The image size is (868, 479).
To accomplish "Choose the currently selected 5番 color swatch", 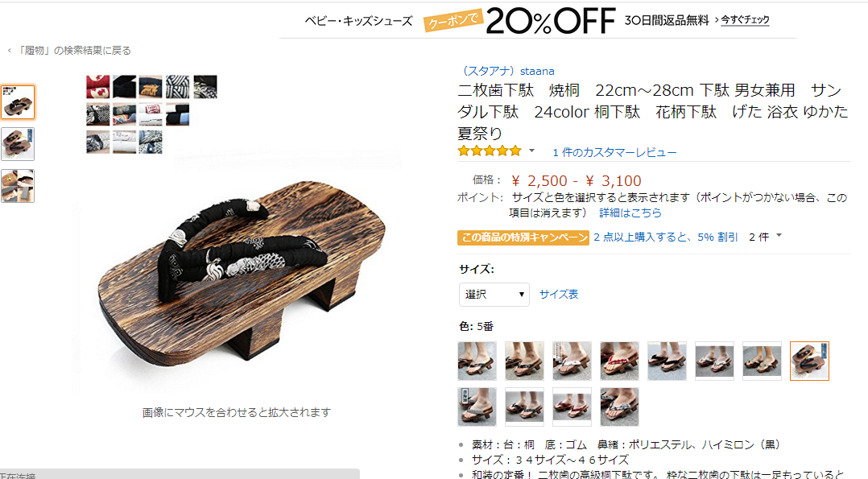I will [809, 361].
